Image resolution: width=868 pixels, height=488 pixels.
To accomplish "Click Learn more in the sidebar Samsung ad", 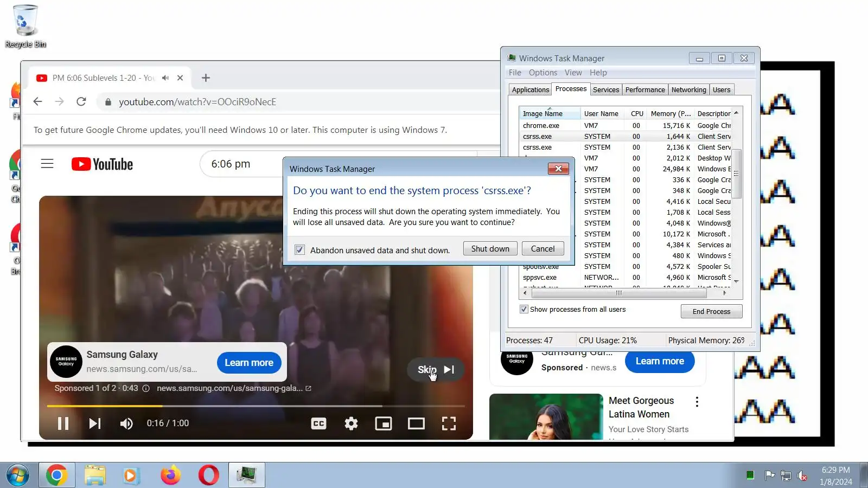I will (660, 361).
